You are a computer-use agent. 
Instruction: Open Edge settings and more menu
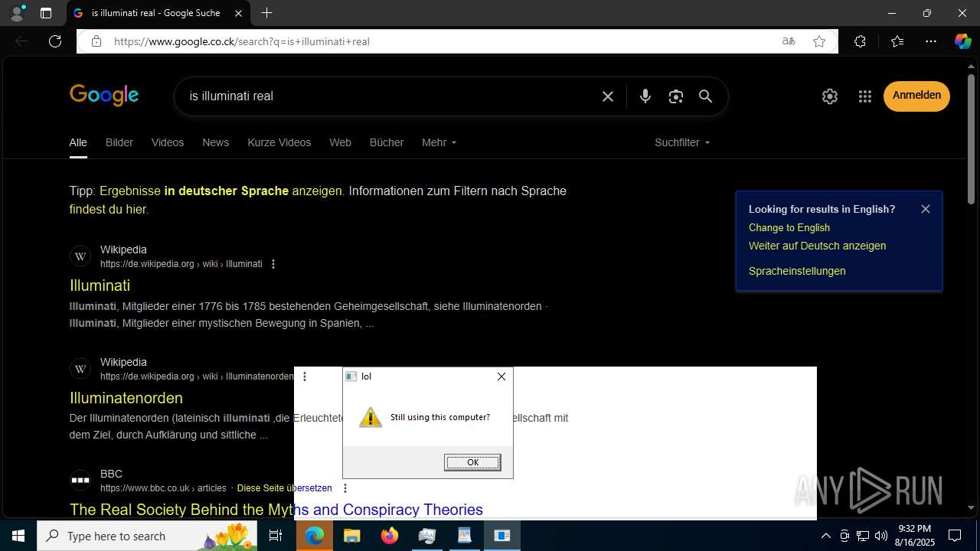pyautogui.click(x=931, y=41)
